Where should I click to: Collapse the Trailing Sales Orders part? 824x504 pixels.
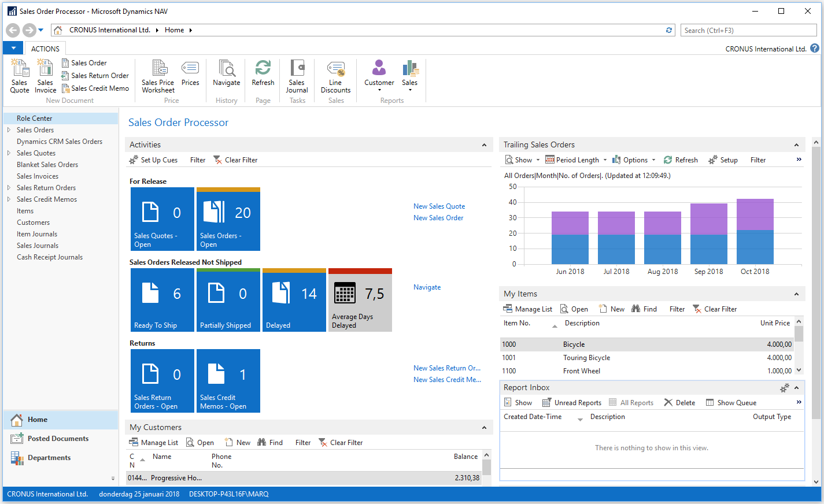click(x=796, y=145)
